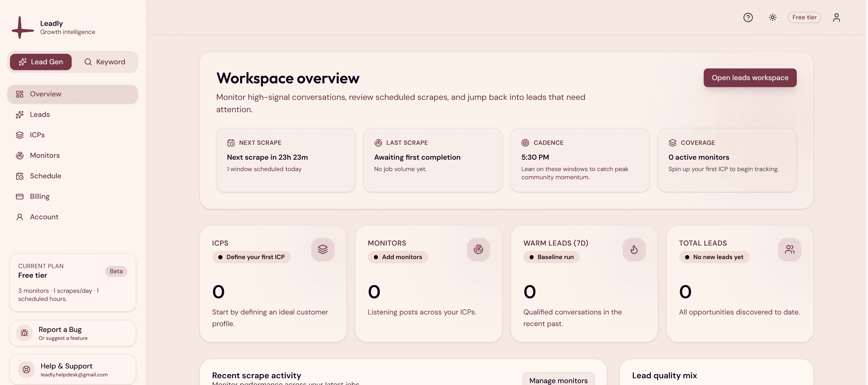The height and width of the screenshot is (385, 868).
Task: Click the Define your first ICP pill
Action: click(251, 257)
